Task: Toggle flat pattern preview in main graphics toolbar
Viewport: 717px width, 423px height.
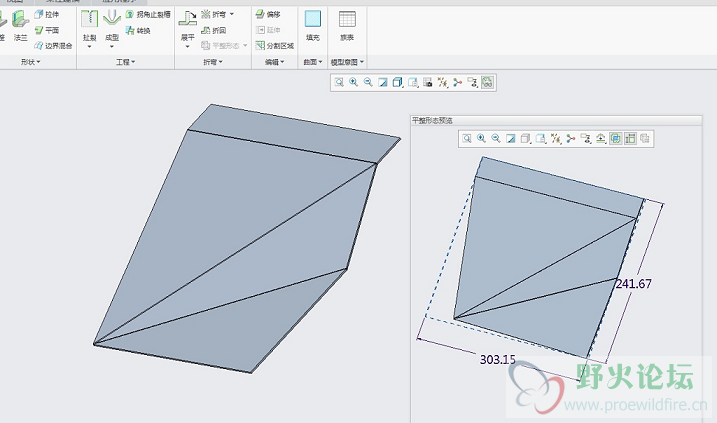Action: coord(487,82)
